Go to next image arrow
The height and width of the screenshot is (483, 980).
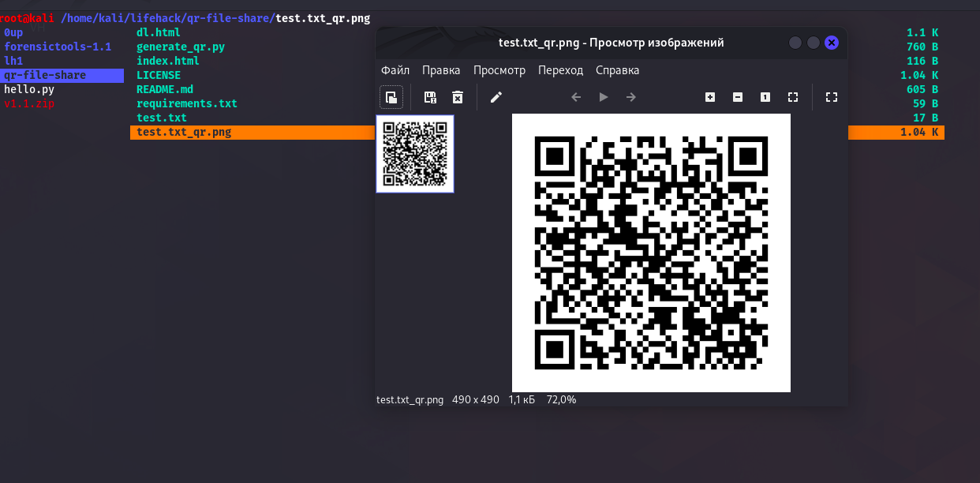pyautogui.click(x=631, y=97)
